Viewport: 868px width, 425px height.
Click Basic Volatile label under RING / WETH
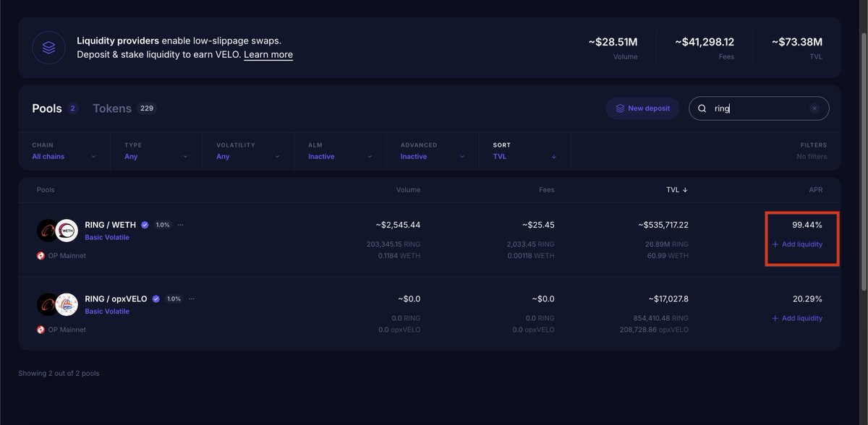pyautogui.click(x=107, y=237)
